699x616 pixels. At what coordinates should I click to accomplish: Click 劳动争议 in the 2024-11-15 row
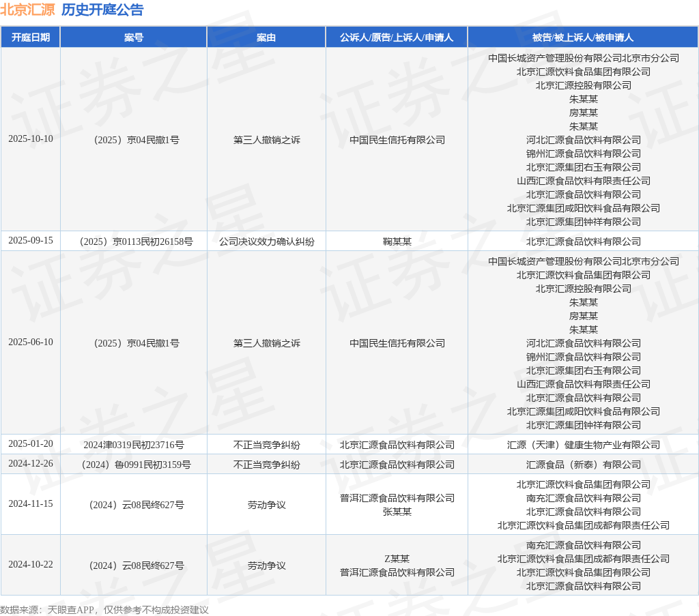267,505
